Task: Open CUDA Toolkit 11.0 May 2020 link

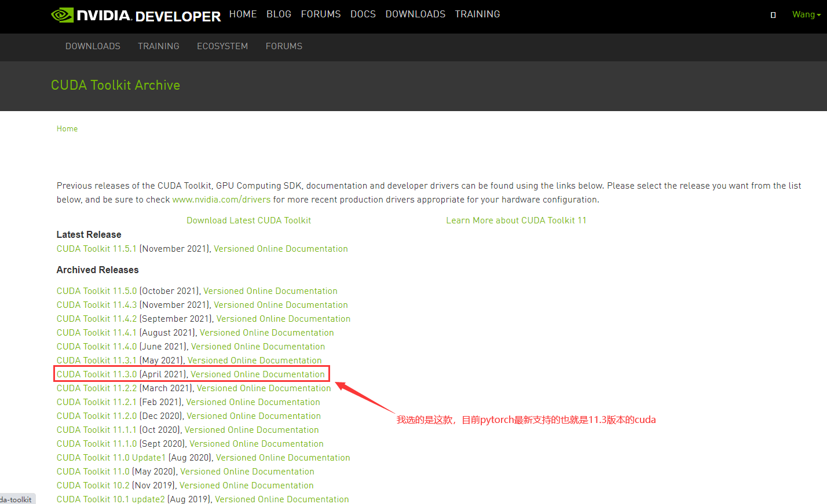Action: [93, 472]
